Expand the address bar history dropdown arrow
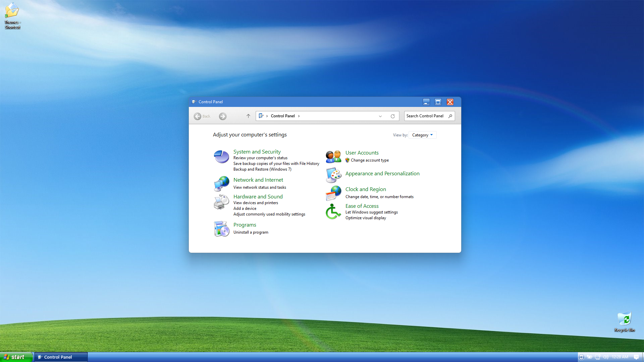The image size is (644, 362). [x=380, y=116]
